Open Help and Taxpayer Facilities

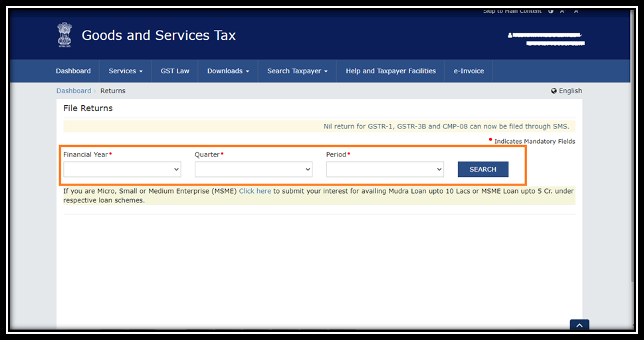coord(391,71)
